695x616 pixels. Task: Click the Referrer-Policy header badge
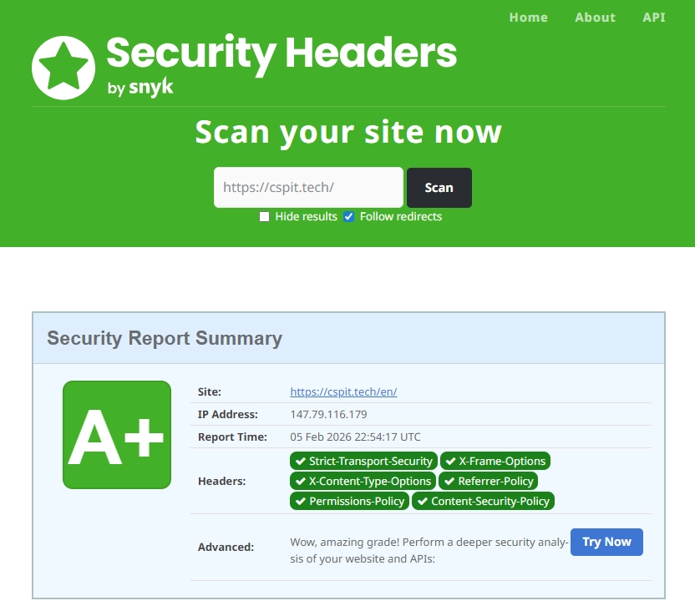pyautogui.click(x=489, y=481)
